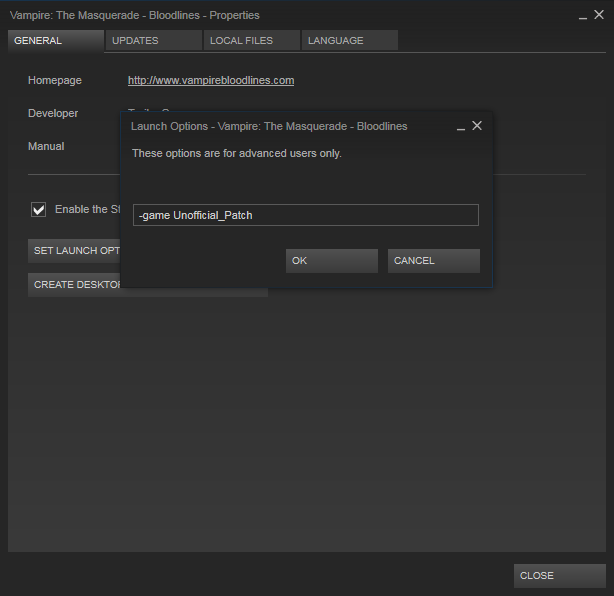Click the Homepage label text

tap(55, 80)
